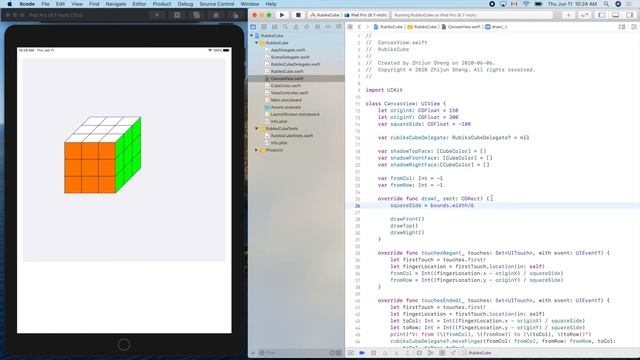Click the Stop button in Xcode toolbar
Screen dimensions: 640x360
click(298, 15)
